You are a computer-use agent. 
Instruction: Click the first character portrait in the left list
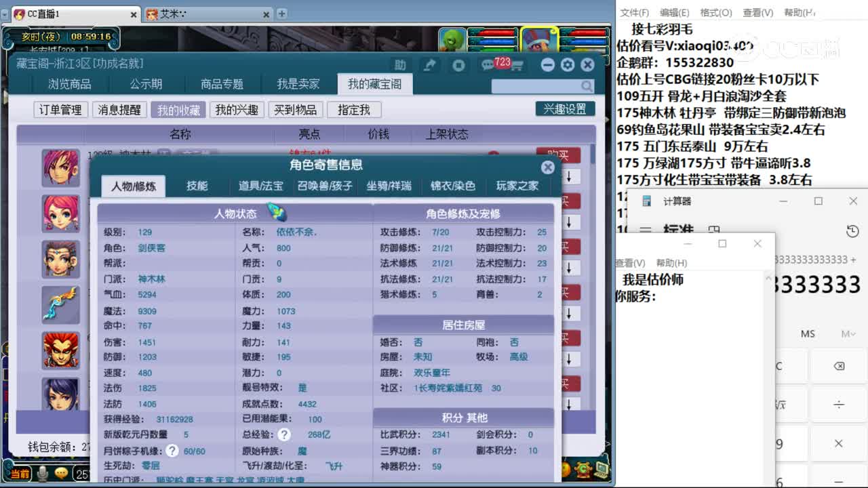(x=60, y=166)
